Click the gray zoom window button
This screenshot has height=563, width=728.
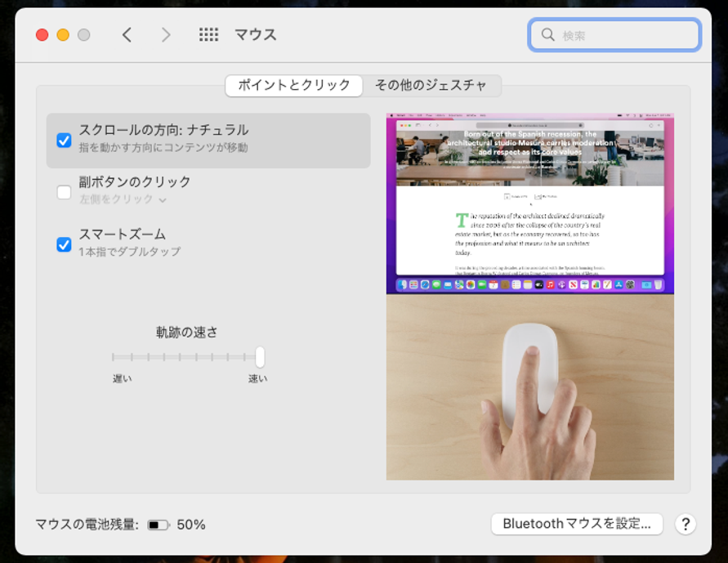(x=83, y=35)
